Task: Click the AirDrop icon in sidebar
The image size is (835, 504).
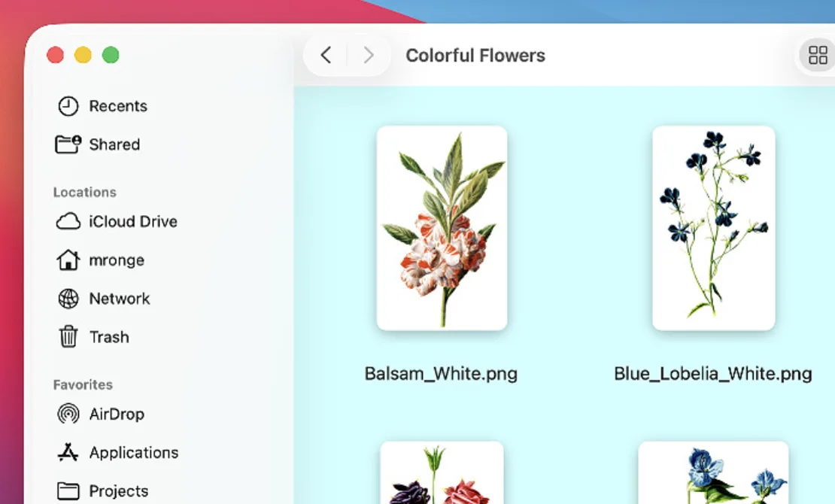Action: [x=68, y=414]
